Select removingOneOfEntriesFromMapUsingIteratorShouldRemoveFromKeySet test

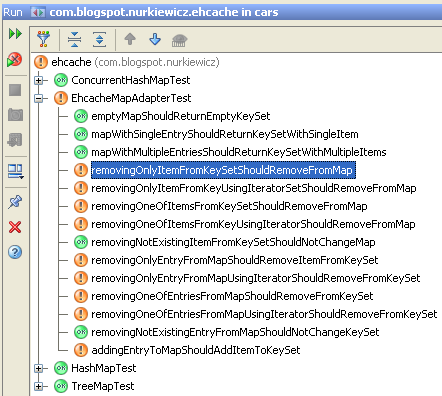[264, 314]
